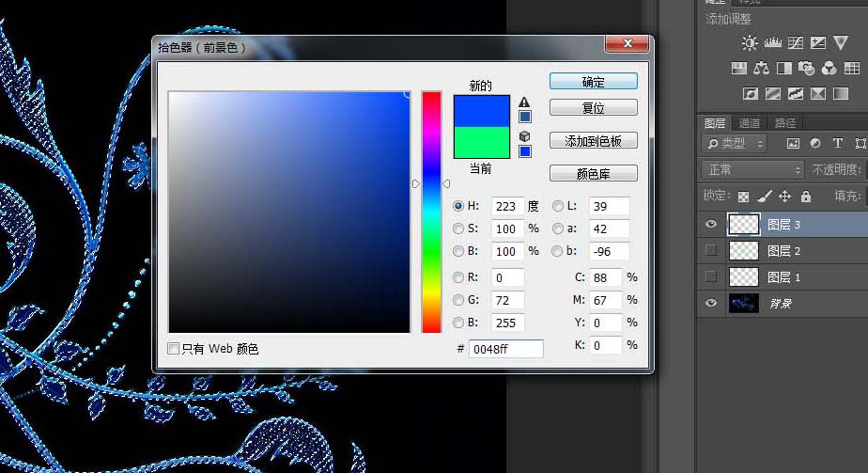Add a Color Balance adjustment (scales icon)

point(761,68)
